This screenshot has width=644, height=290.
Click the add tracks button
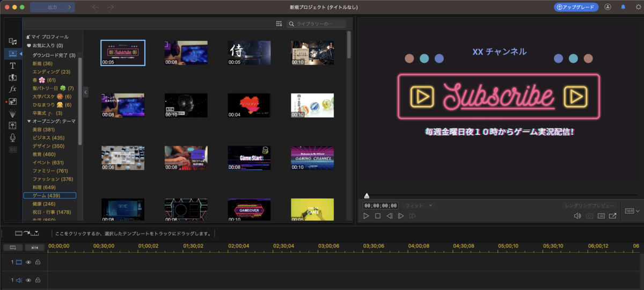click(13, 247)
